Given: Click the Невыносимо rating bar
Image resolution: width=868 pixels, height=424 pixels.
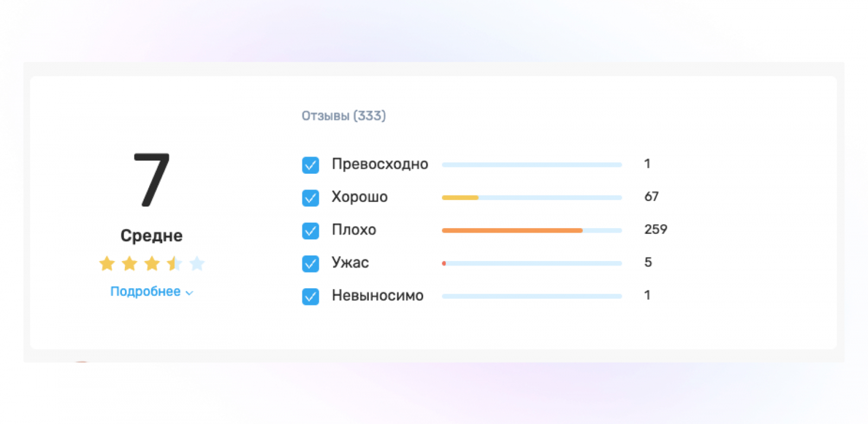Looking at the screenshot, I should point(532,296).
